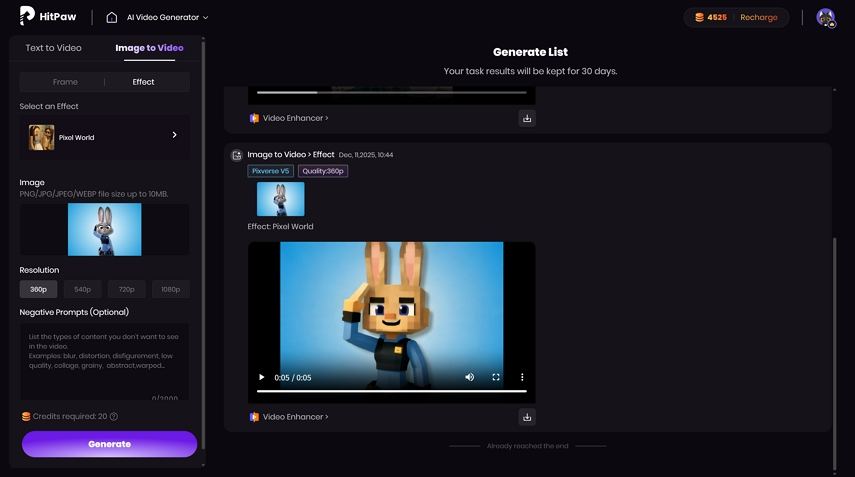Screen dimensions: 855x477
Task: Click the Pixel World video progress bar
Action: pyautogui.click(x=392, y=391)
